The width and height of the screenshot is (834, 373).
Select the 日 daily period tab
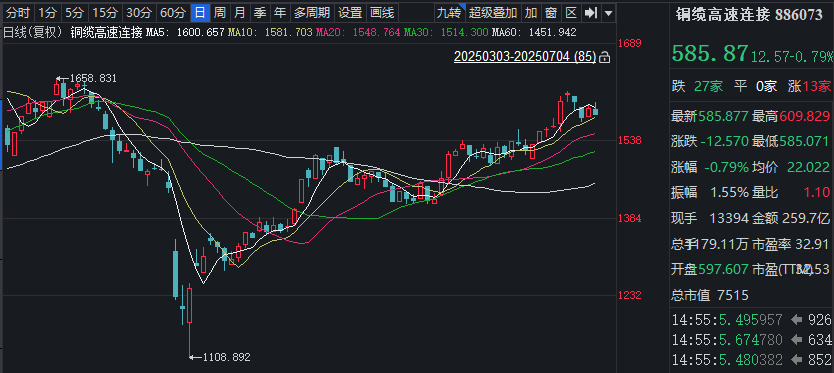click(200, 12)
